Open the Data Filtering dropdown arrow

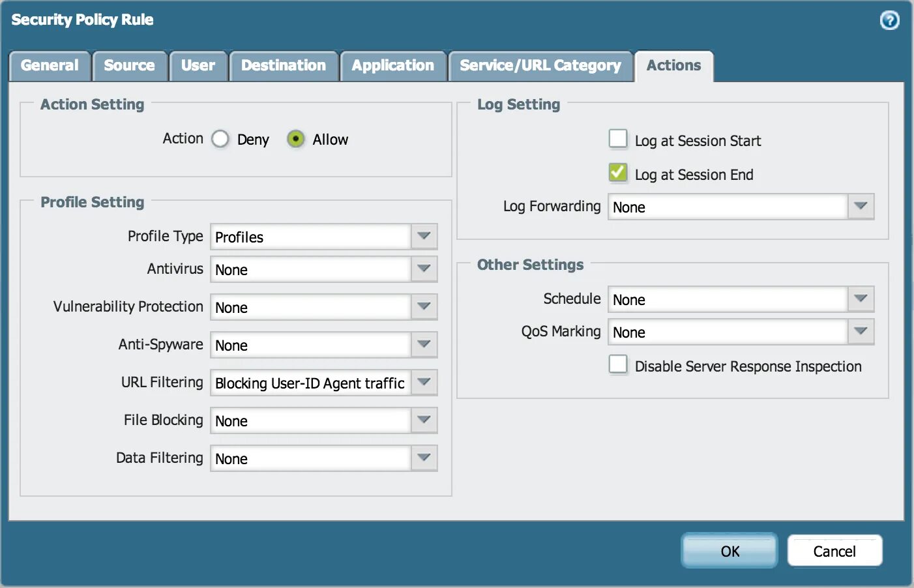[424, 458]
